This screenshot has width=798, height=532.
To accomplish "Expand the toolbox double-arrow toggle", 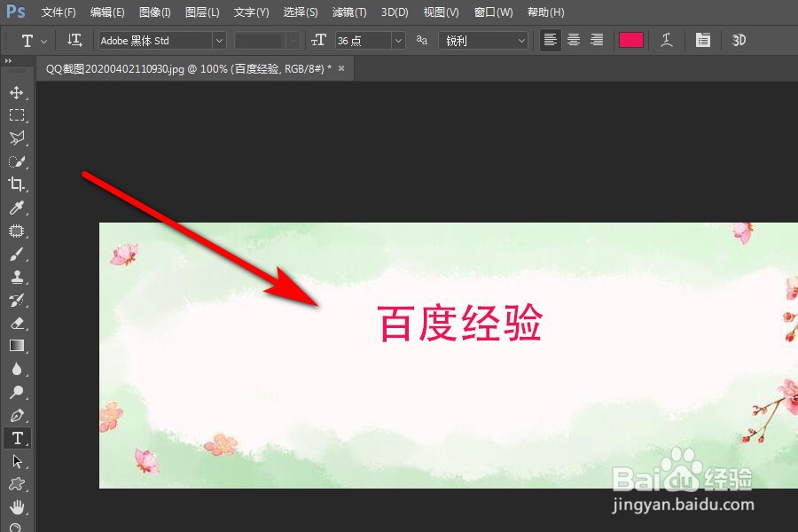I will click(x=8, y=60).
